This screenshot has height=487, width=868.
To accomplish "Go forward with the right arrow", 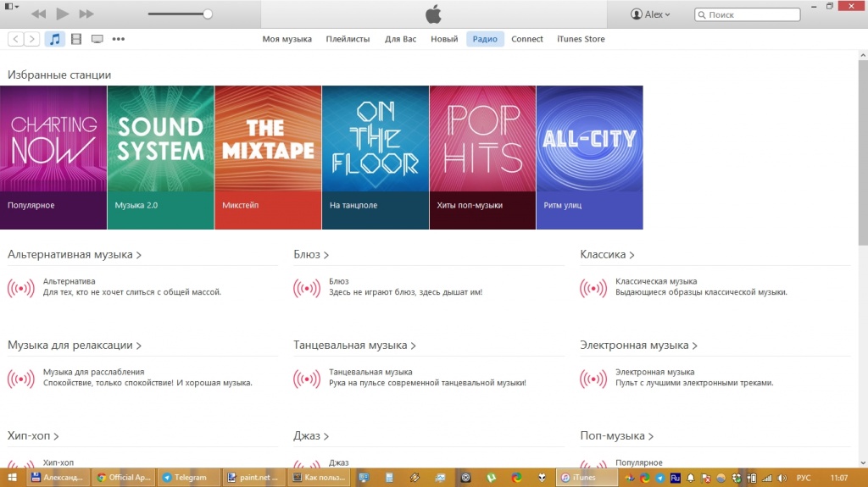I will click(x=32, y=39).
